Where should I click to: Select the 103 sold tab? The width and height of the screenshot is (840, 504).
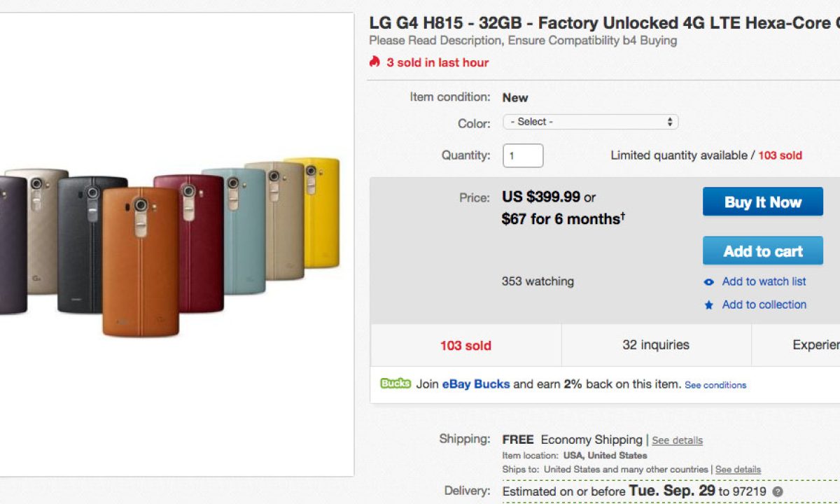pos(465,345)
